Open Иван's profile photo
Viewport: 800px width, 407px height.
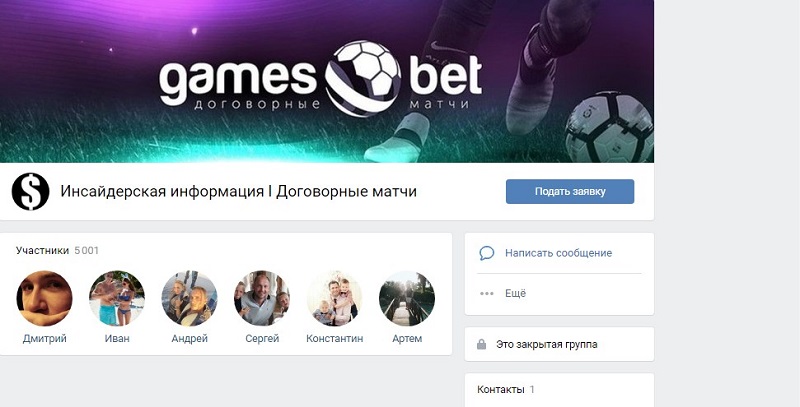[x=117, y=298]
